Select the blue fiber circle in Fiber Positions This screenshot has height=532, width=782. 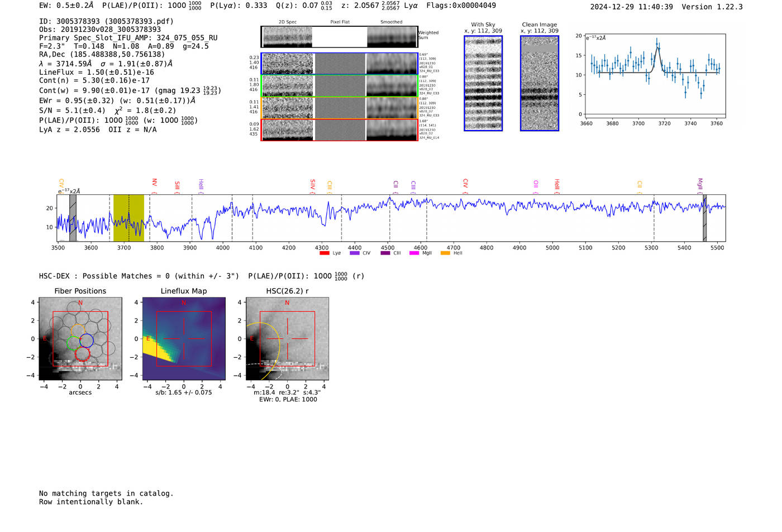[x=86, y=341]
